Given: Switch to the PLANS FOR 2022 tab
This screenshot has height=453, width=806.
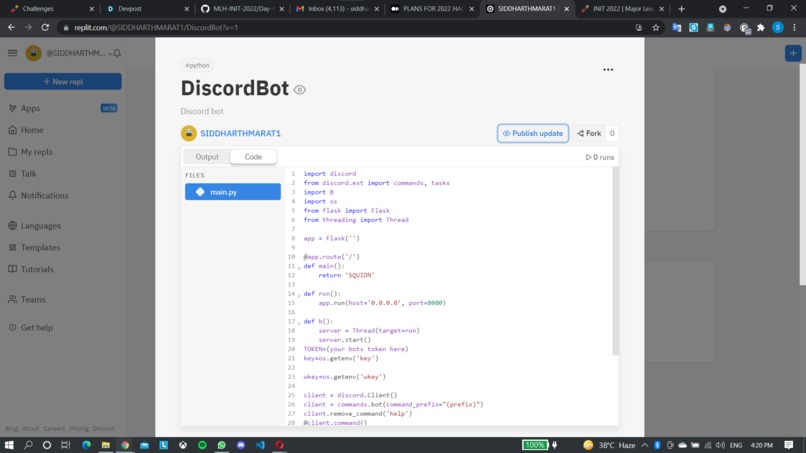Looking at the screenshot, I should (432, 9).
